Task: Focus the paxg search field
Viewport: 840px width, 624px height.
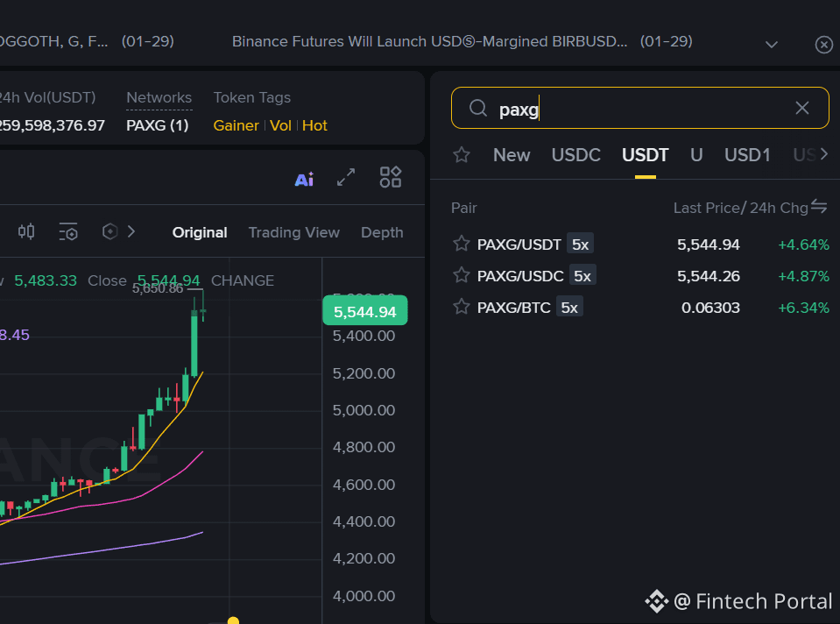Action: (640, 108)
